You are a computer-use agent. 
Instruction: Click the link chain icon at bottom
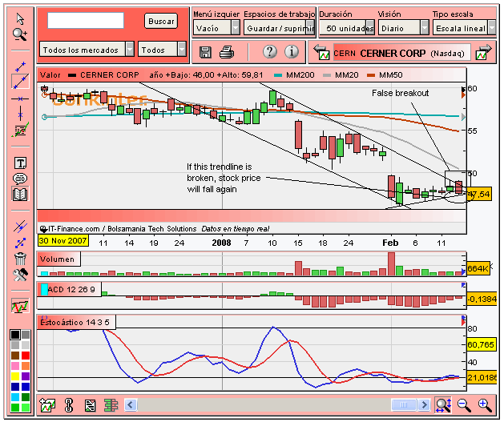pyautogui.click(x=69, y=405)
